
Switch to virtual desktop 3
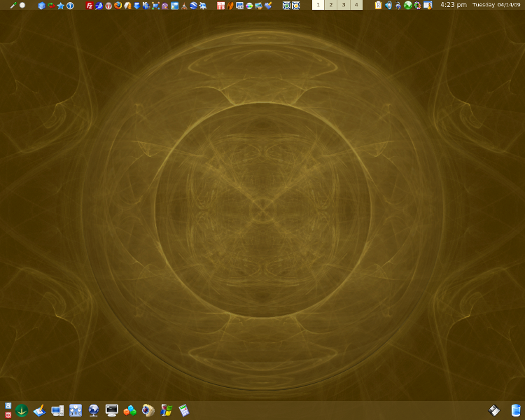344,5
